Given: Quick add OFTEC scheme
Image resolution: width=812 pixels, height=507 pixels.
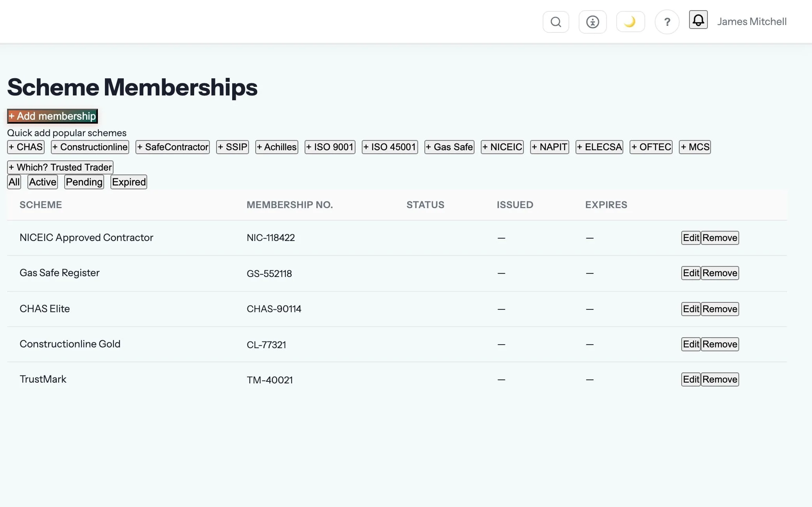Looking at the screenshot, I should click(651, 147).
